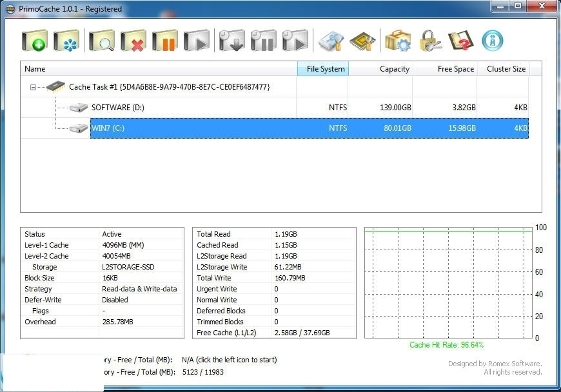Click the 3.82GB free space cell
This screenshot has height=392, width=561.
coord(464,107)
